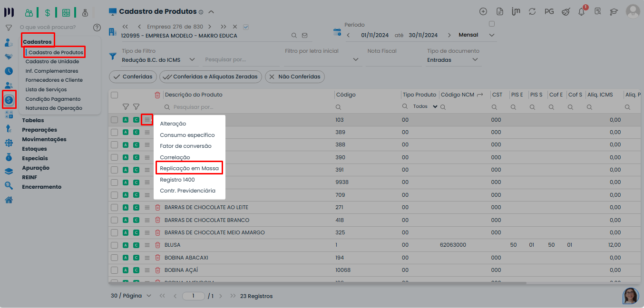Screen dimensions: 644x308
Task: Toggle the checkbox above the Mensal dropdown
Action: (492, 24)
